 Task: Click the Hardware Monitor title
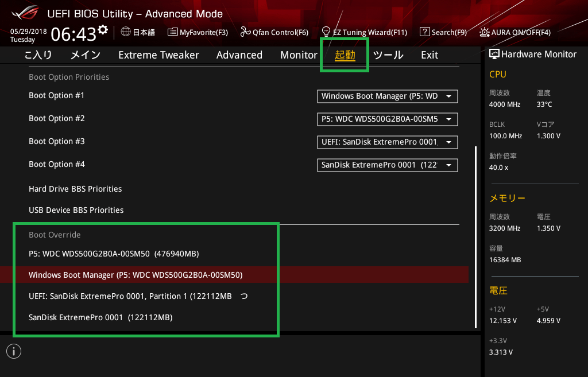(539, 55)
